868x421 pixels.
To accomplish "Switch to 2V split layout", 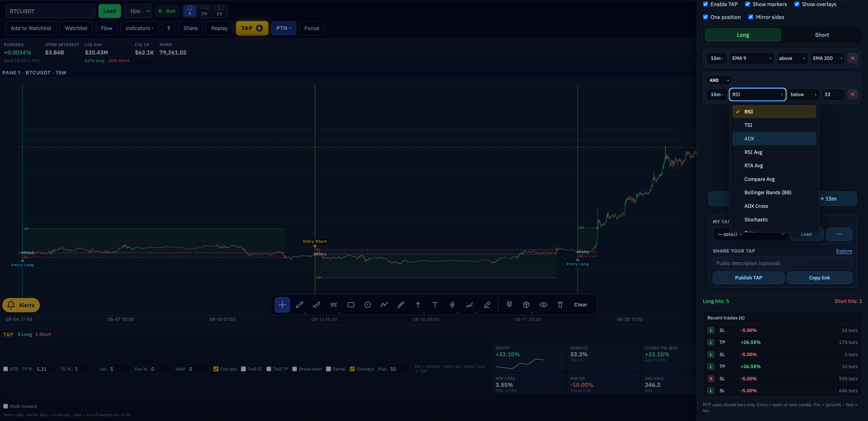I will pos(219,11).
